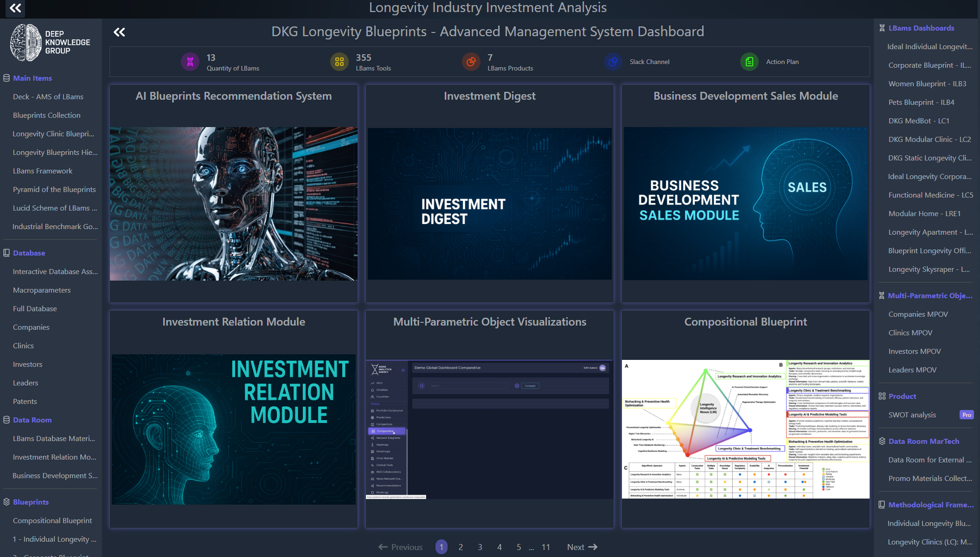Go to page 3 of pagination

pos(480,547)
